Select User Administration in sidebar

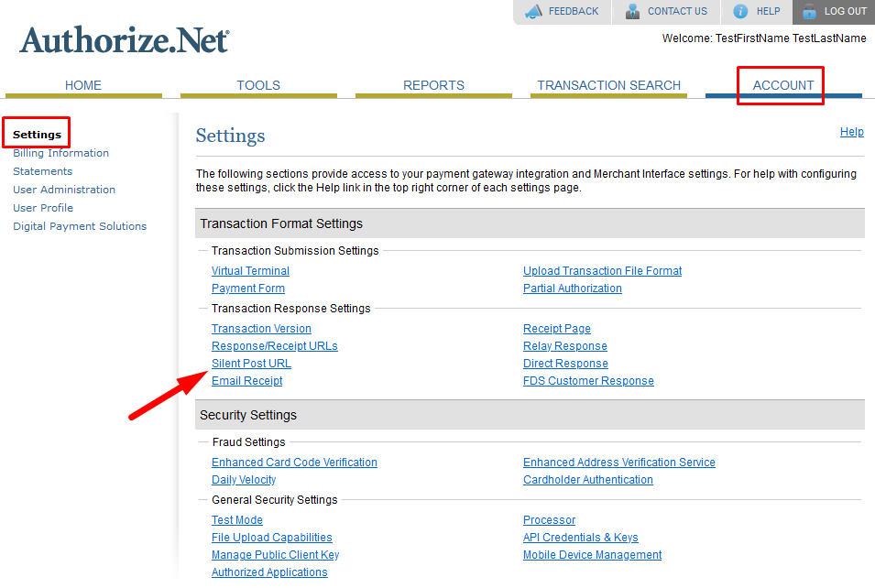64,190
